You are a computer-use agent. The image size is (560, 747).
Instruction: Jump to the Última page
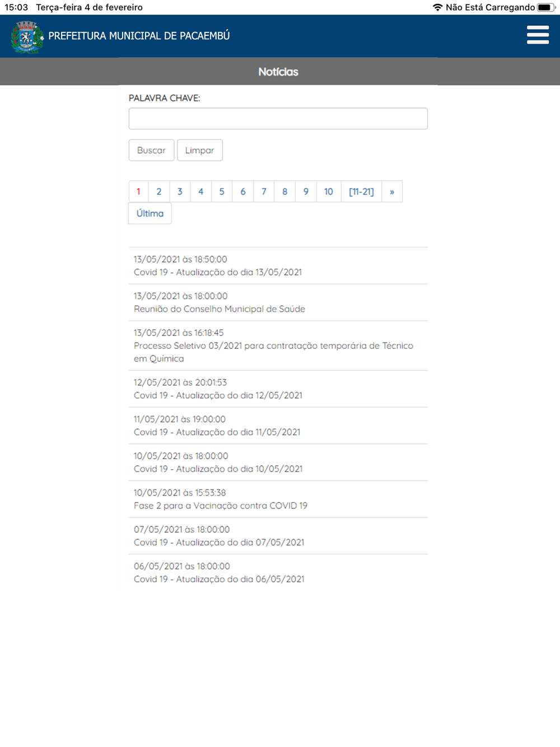point(150,213)
